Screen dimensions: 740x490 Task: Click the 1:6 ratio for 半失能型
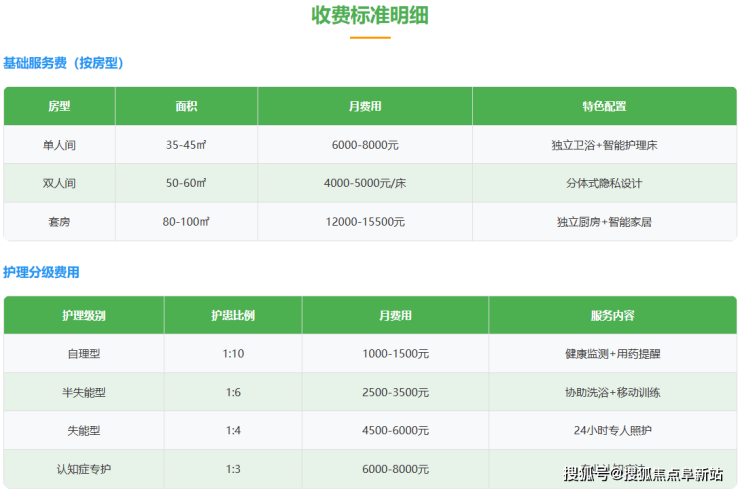coord(233,393)
